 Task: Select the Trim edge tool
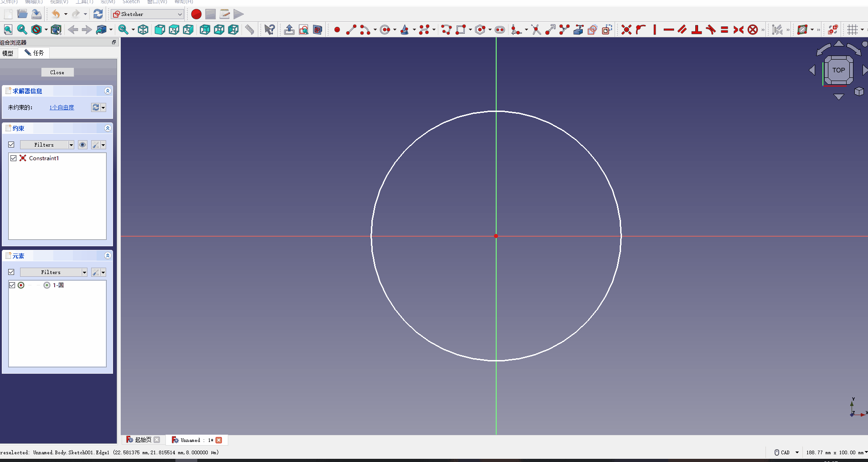[536, 30]
